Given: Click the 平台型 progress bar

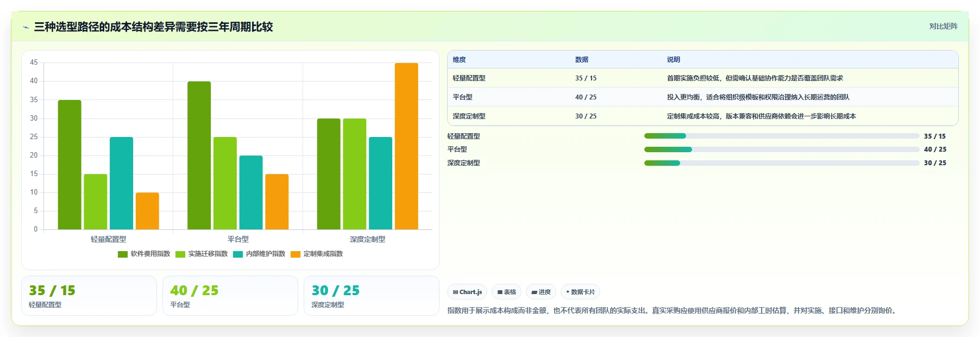Looking at the screenshot, I should [x=782, y=149].
